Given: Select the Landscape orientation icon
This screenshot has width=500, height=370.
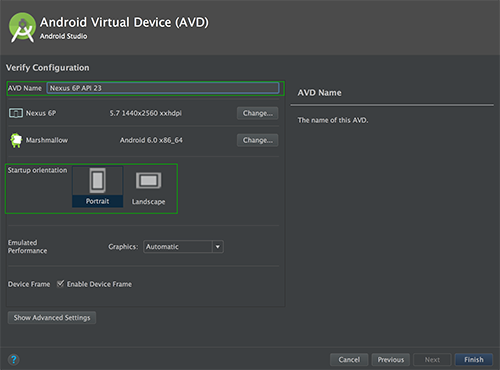Looking at the screenshot, I should (x=148, y=181).
